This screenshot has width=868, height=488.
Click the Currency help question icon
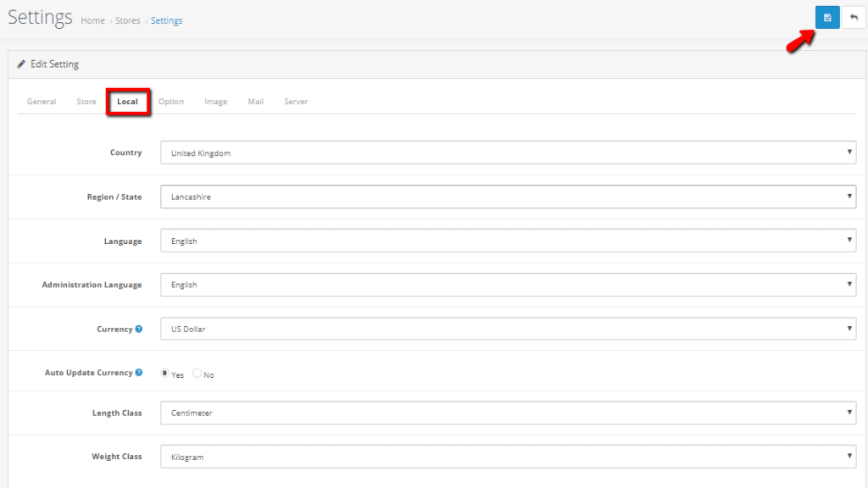click(139, 329)
